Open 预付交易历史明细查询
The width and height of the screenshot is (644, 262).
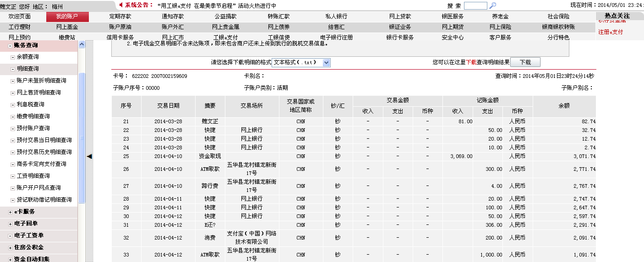(x=44, y=152)
